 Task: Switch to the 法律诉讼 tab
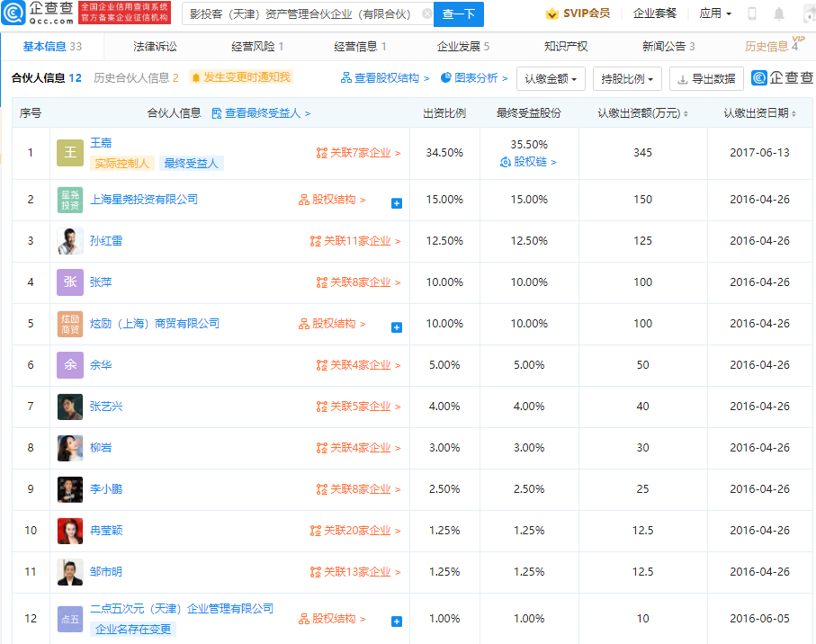coord(155,46)
